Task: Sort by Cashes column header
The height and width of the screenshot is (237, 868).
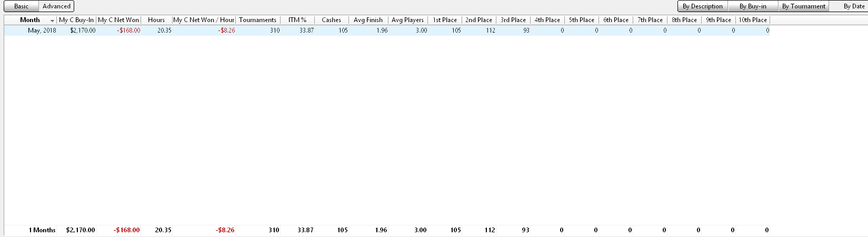Action: (332, 20)
